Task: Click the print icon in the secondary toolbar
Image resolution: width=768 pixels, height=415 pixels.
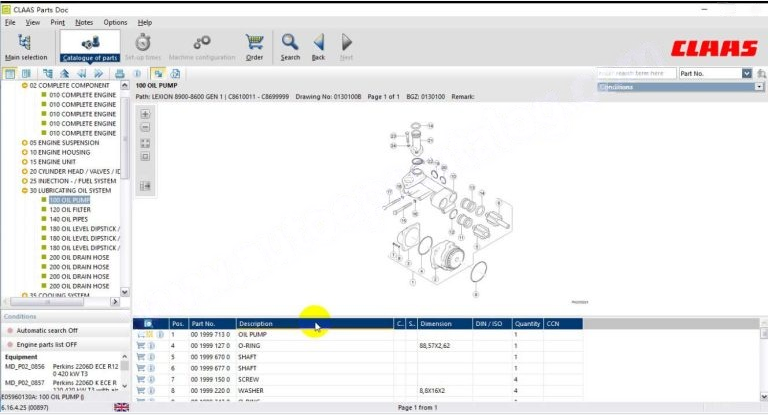Action: tap(118, 73)
